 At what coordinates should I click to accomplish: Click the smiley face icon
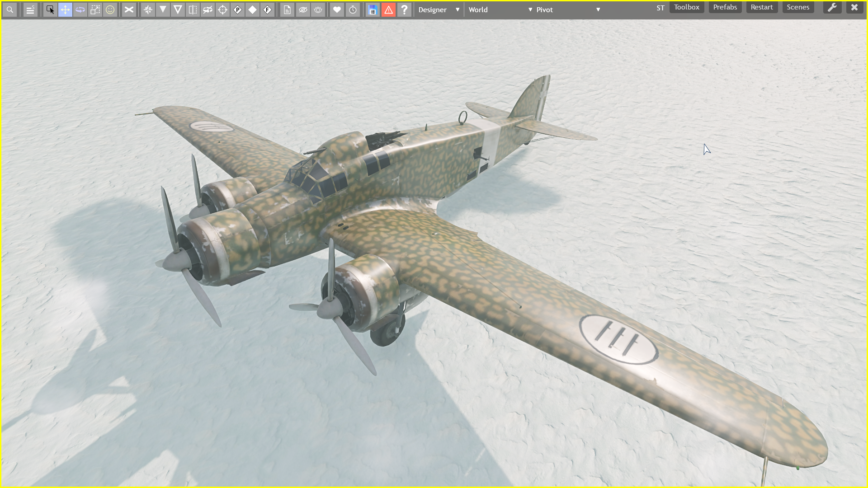[x=110, y=9]
